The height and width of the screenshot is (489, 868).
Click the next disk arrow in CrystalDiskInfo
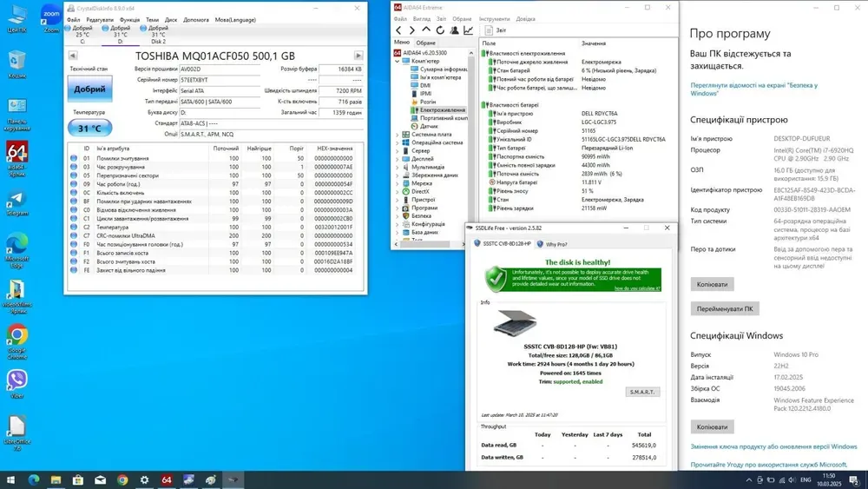(x=359, y=56)
